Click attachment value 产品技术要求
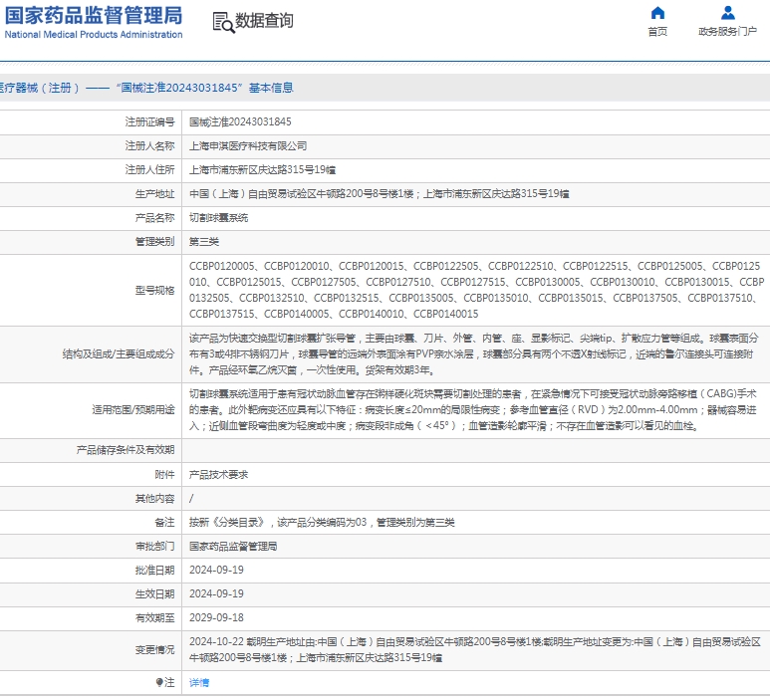 [x=218, y=475]
